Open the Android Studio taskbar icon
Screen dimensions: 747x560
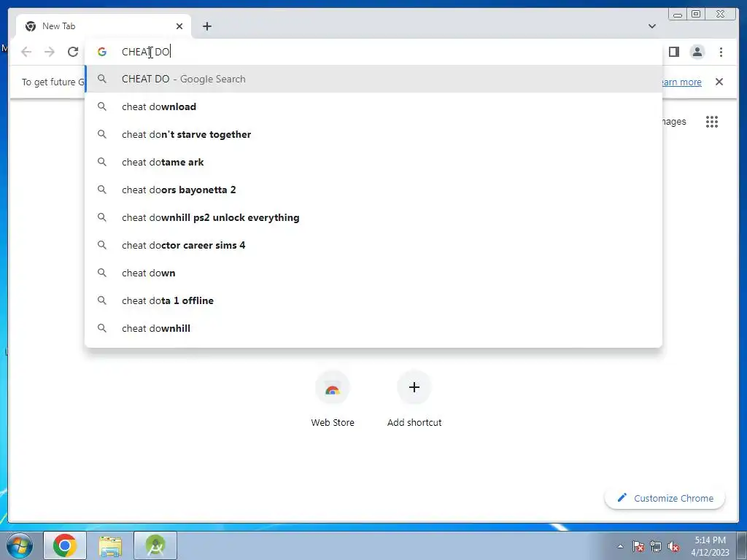[155, 545]
